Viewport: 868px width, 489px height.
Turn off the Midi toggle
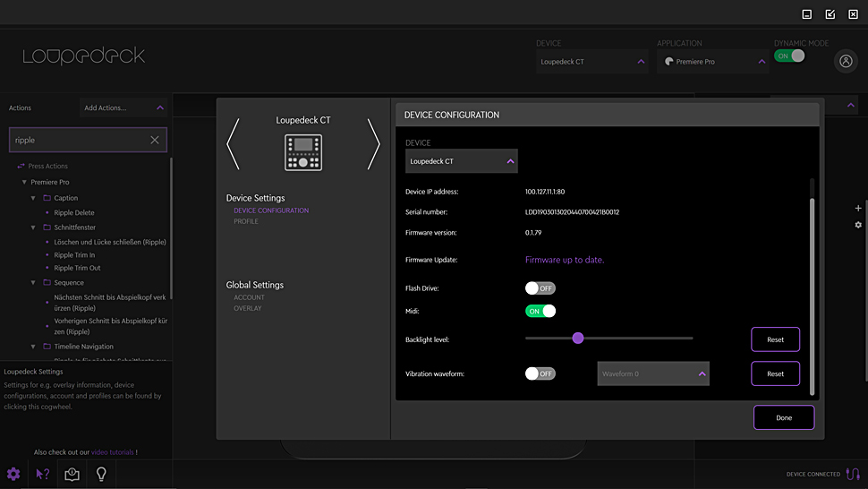click(x=540, y=312)
